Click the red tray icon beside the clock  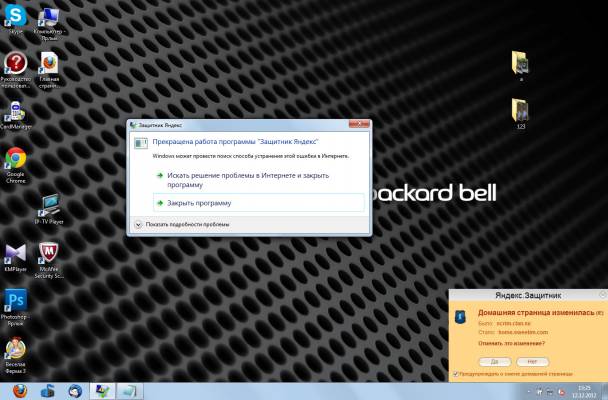point(561,392)
